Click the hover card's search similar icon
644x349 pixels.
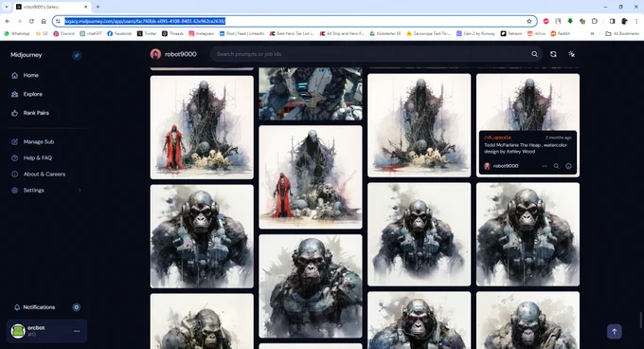click(x=556, y=166)
